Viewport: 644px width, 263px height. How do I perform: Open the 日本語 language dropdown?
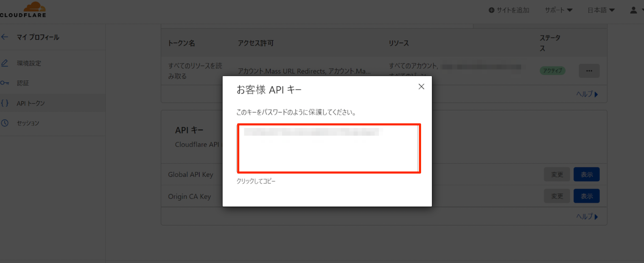601,10
